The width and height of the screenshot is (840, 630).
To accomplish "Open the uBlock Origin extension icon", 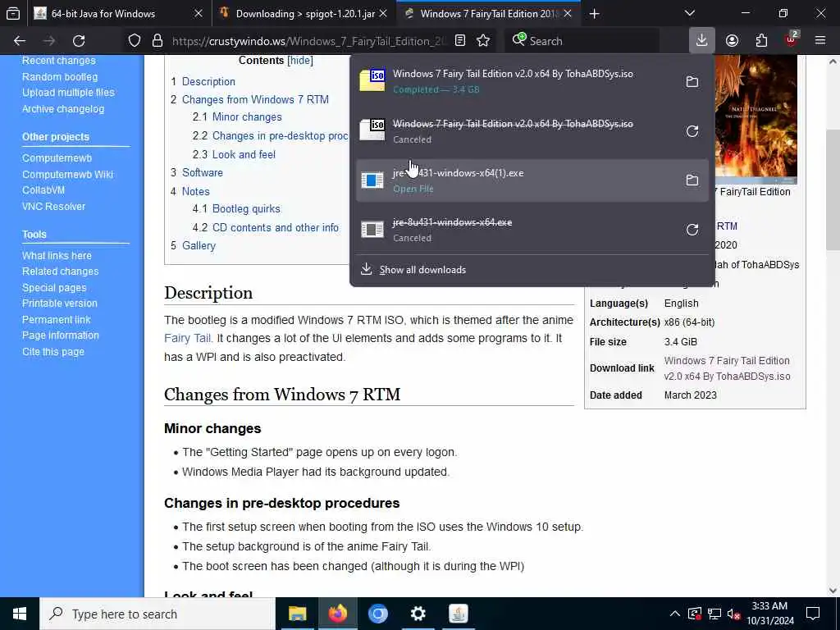I will (792, 39).
